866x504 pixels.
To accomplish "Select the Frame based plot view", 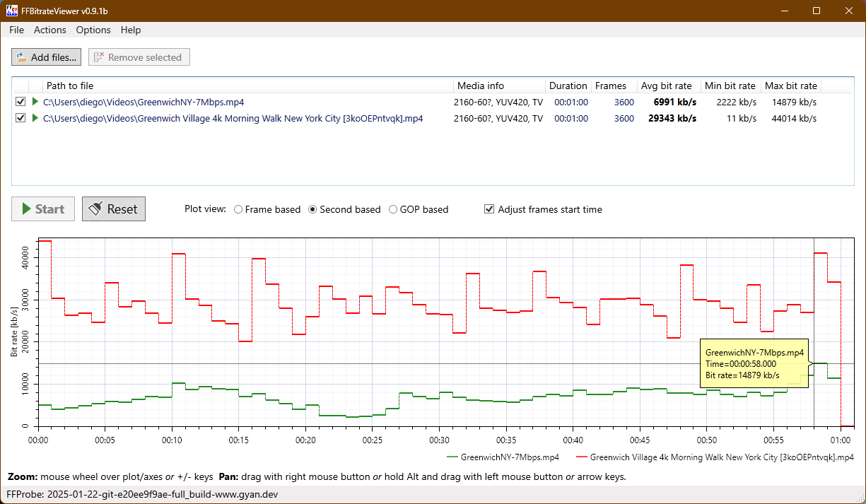I will [238, 209].
